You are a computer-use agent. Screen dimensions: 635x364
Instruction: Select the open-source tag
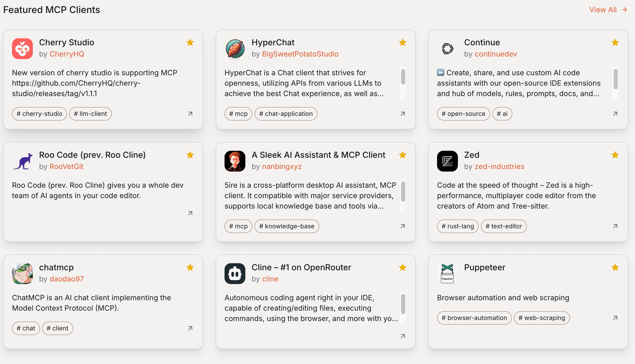pos(464,114)
